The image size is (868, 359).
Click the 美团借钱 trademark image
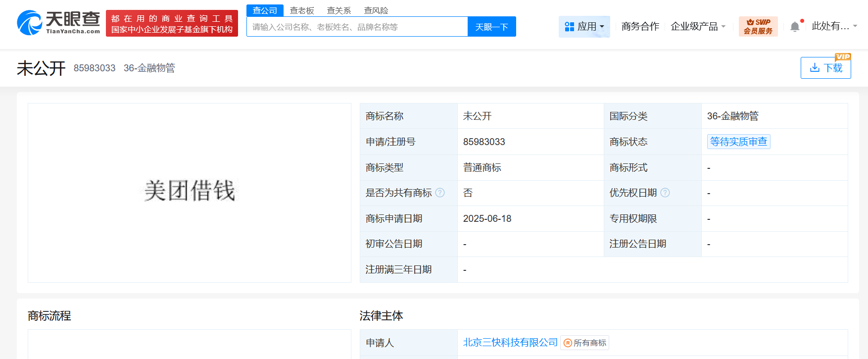coord(190,191)
